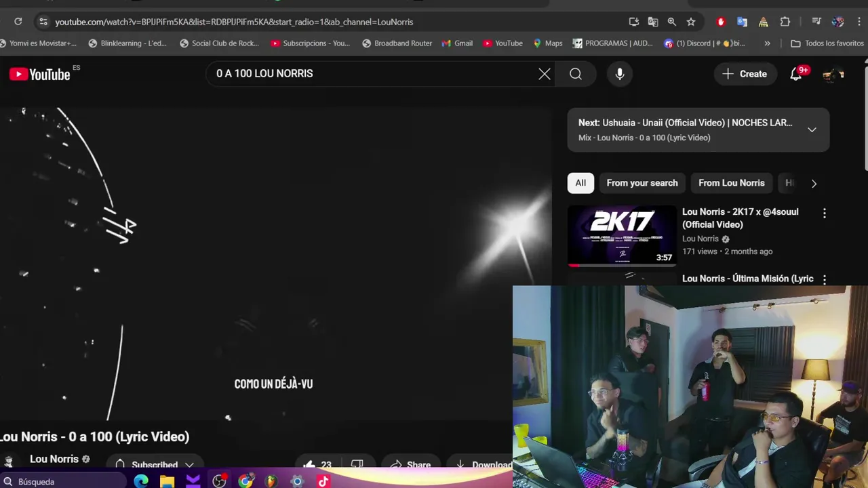Image resolution: width=868 pixels, height=488 pixels.
Task: Open Maps bookmark
Action: coord(548,43)
